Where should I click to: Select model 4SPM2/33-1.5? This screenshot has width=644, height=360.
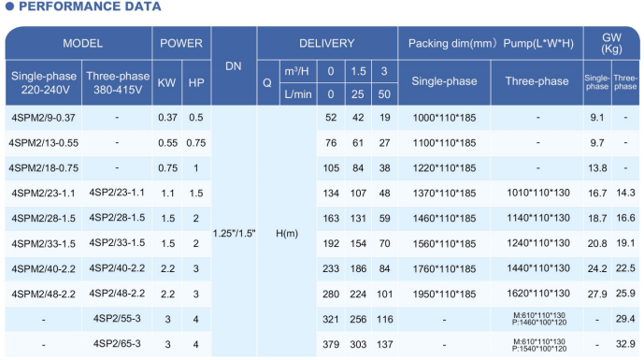tap(44, 244)
